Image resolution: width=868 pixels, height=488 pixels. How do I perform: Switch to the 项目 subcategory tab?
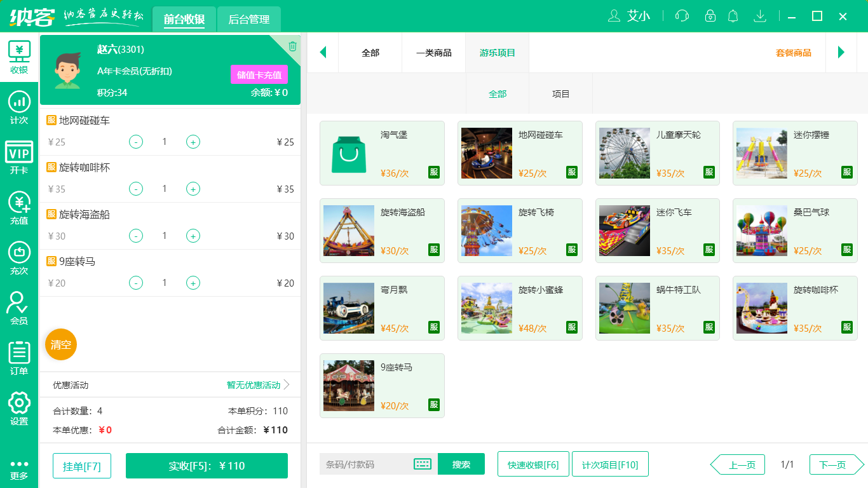point(560,93)
